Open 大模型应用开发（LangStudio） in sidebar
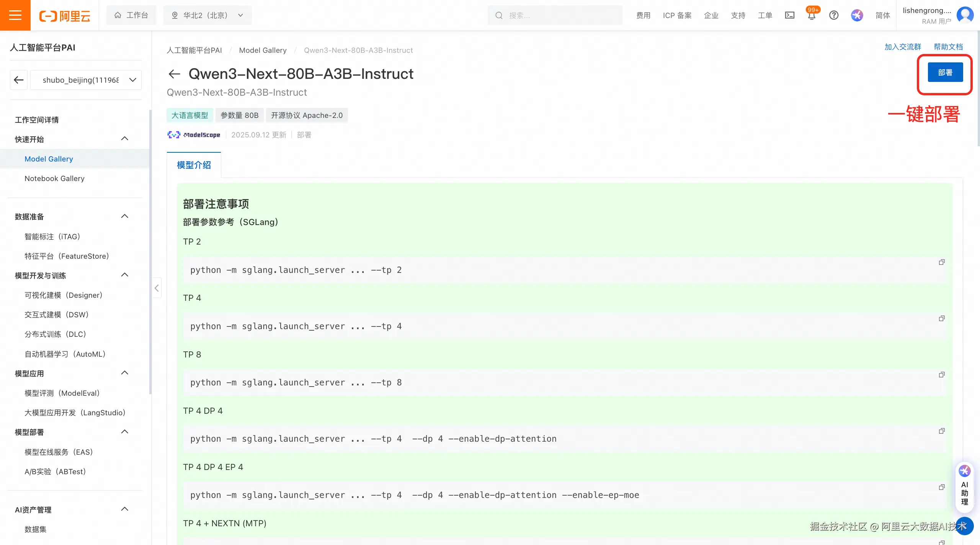Screen dimensions: 980x545 click(x=75, y=413)
